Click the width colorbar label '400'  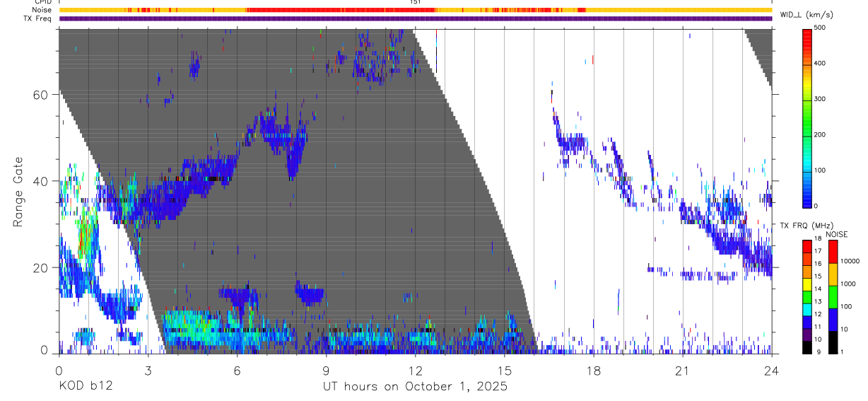[x=820, y=64]
